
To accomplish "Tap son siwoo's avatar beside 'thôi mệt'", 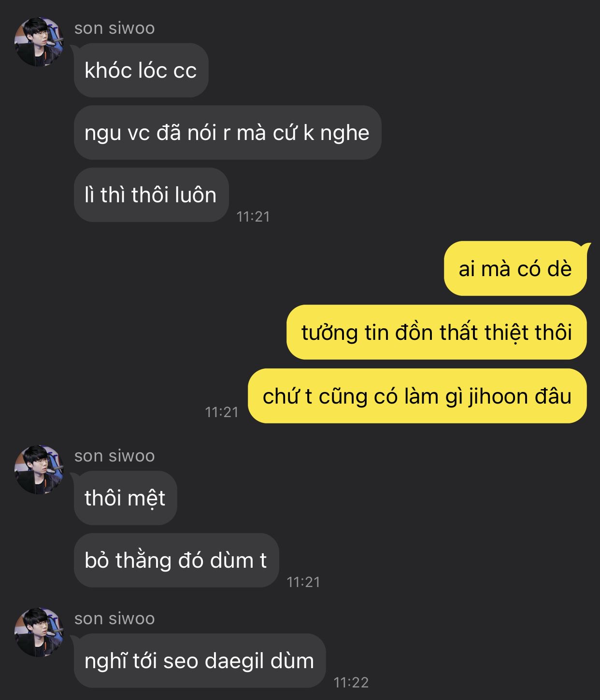I will [x=39, y=470].
